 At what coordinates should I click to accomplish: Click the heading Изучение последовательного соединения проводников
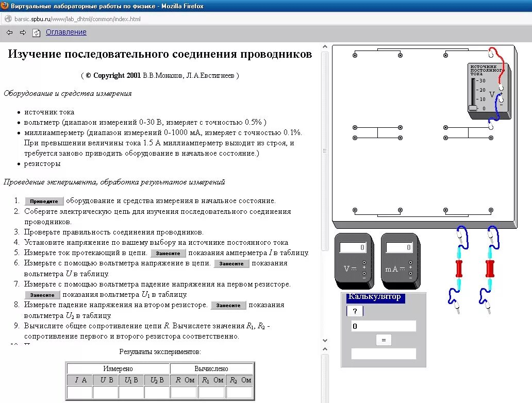point(160,54)
